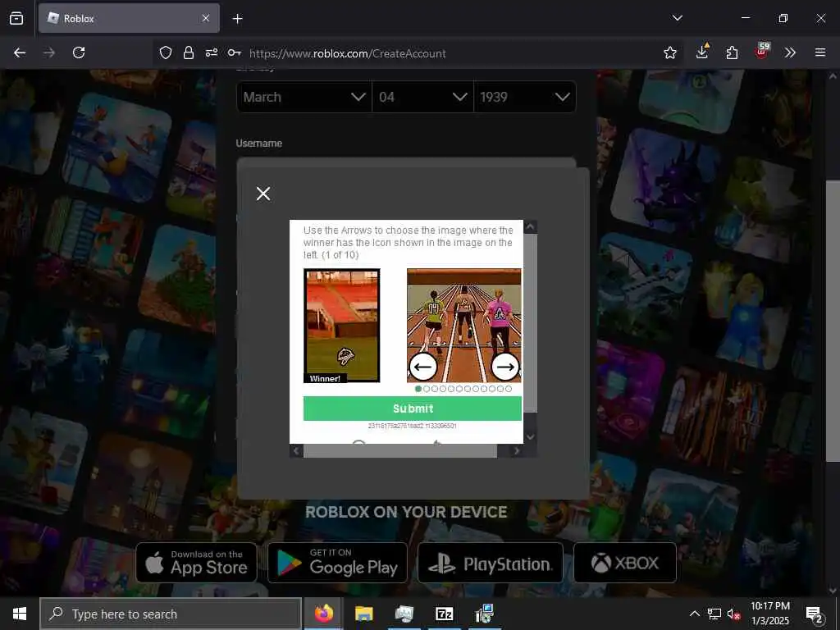Open the site permissions icon in address bar

(212, 52)
